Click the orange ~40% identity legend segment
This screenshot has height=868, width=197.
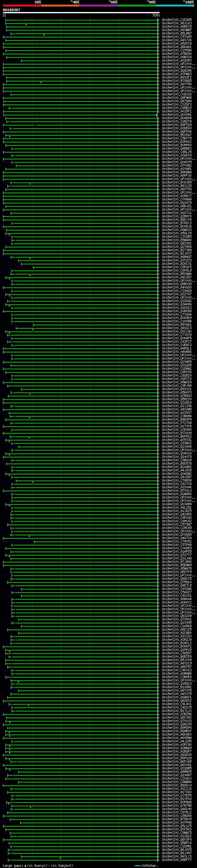(x=60, y=6)
